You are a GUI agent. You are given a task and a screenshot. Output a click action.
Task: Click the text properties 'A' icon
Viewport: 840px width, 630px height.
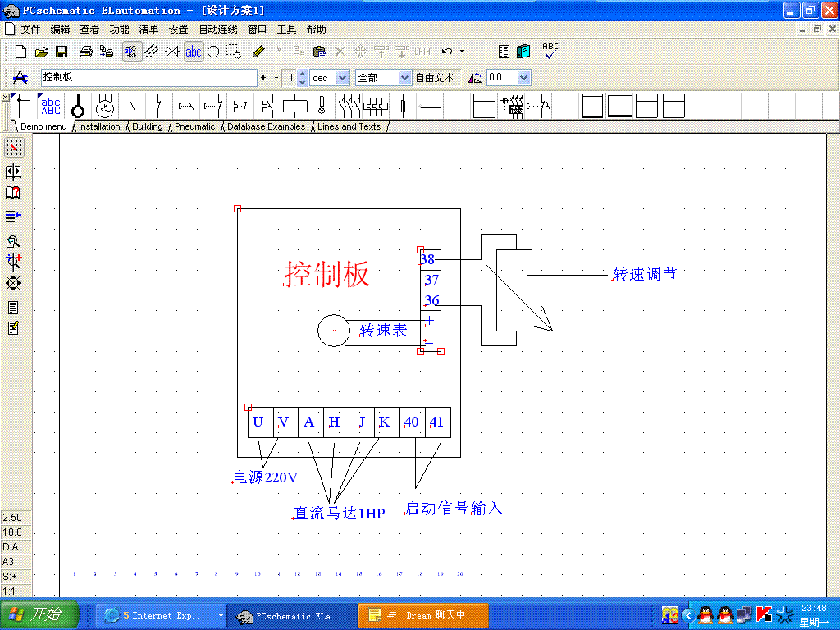pyautogui.click(x=21, y=78)
